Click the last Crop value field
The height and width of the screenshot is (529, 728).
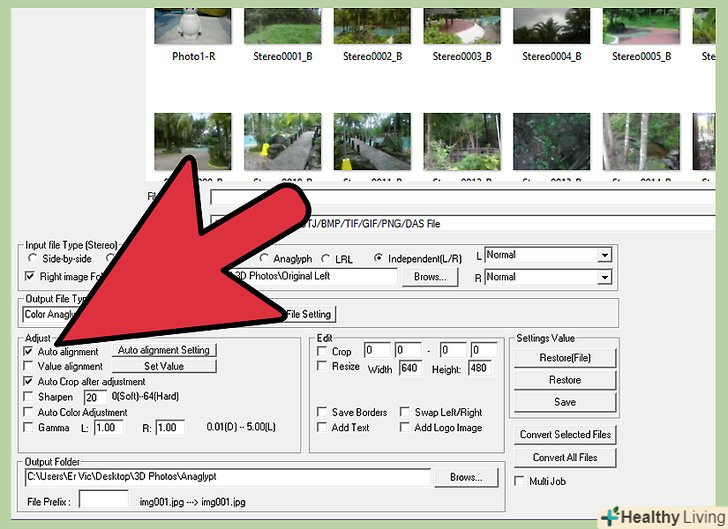tap(484, 350)
